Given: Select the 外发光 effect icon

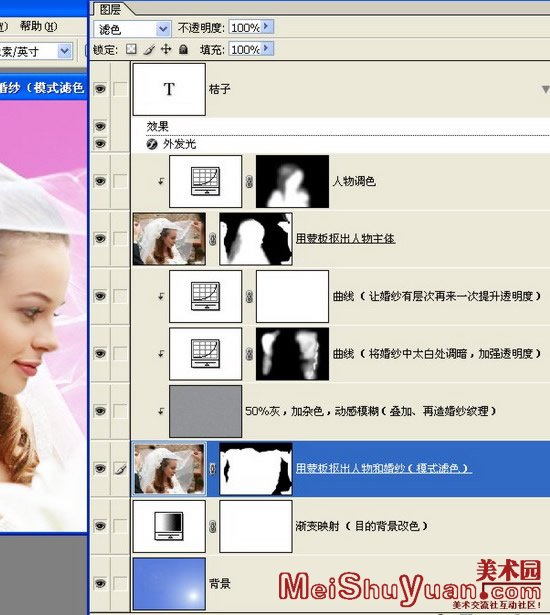Looking at the screenshot, I should coord(152,144).
